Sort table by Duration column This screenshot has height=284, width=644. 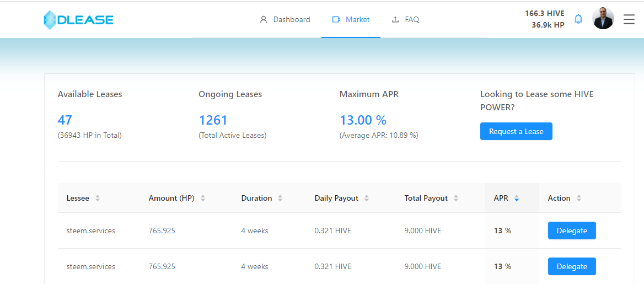280,198
